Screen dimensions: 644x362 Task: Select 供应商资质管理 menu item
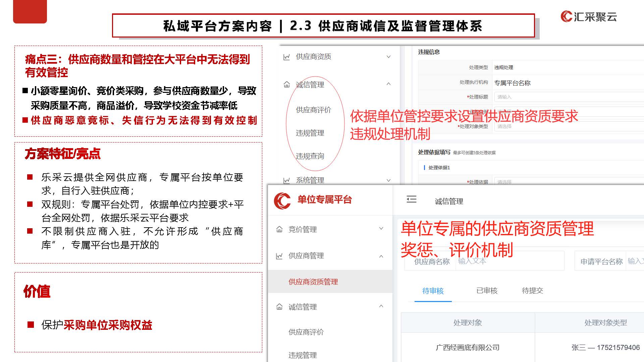coord(330,282)
